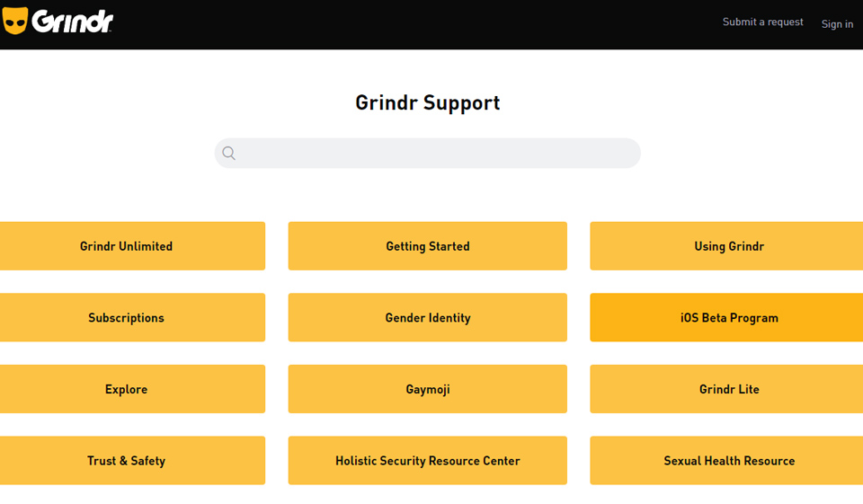The height and width of the screenshot is (504, 863).
Task: Open the Gender Identity category
Action: (427, 318)
